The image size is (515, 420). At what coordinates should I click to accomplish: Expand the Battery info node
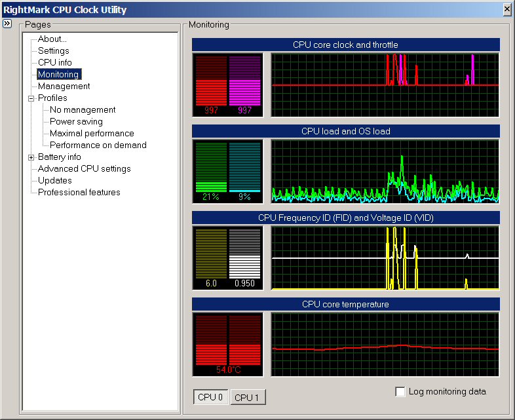tap(31, 157)
